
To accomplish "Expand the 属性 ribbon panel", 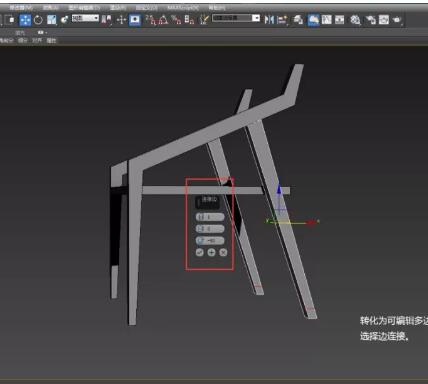I will click(x=51, y=41).
